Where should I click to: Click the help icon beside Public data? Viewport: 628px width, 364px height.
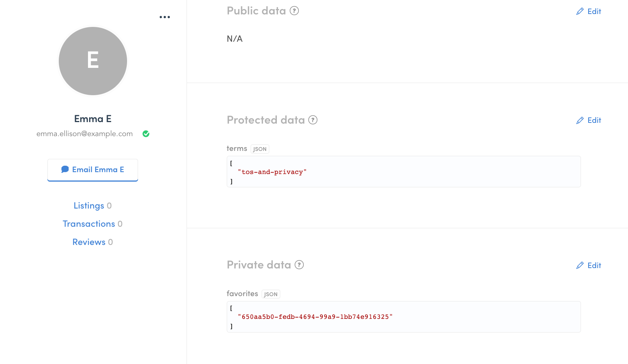point(294,11)
